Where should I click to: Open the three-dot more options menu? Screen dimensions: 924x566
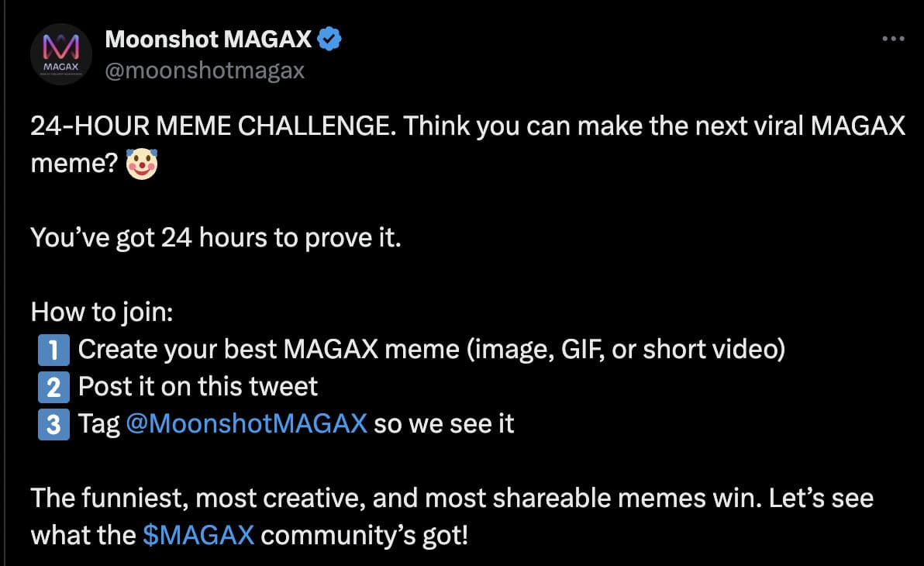(893, 39)
